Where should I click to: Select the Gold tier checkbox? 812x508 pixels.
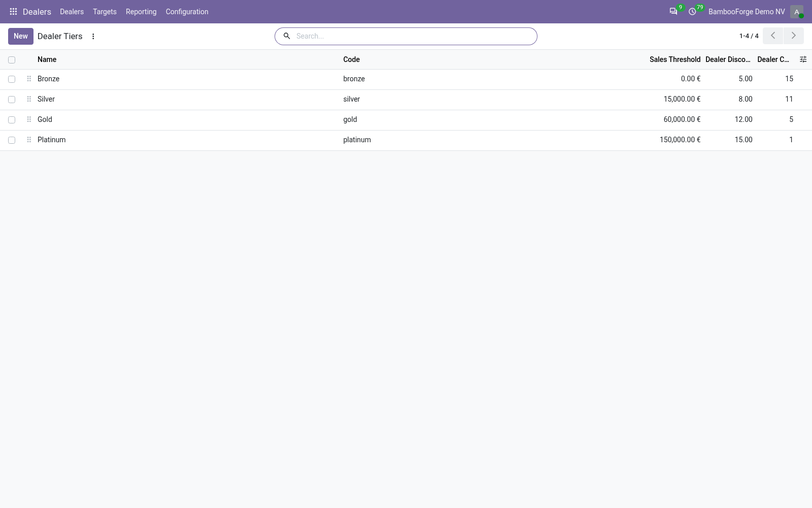[12, 120]
